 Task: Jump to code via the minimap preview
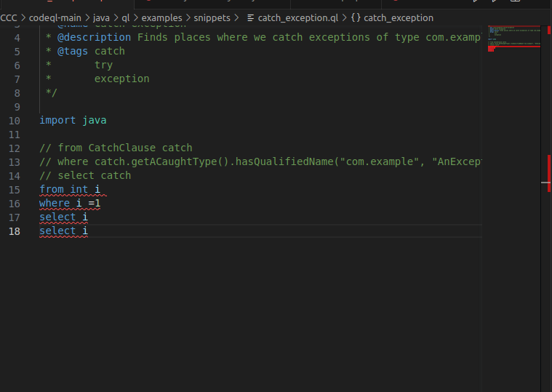[514, 38]
